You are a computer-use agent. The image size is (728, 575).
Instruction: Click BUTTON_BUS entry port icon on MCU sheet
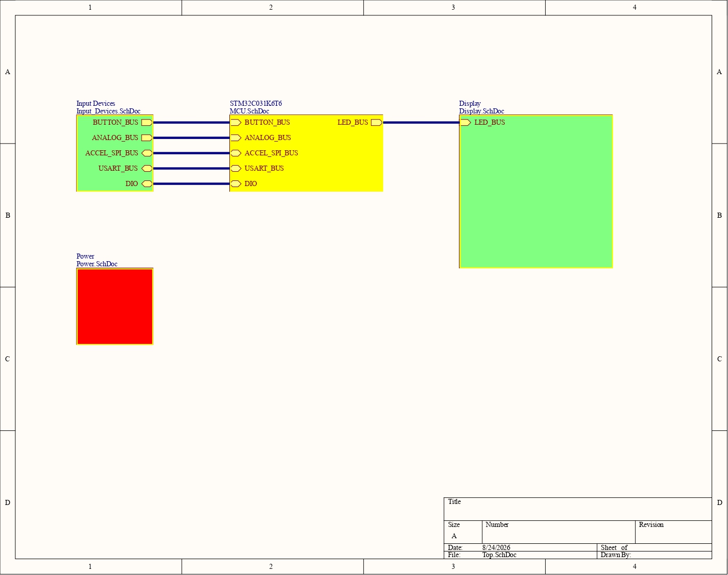tap(236, 123)
